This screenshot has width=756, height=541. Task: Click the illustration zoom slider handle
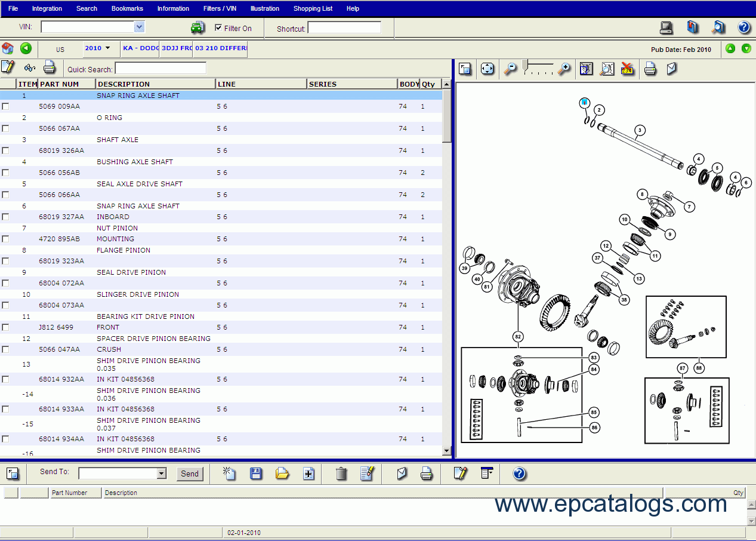pos(525,64)
